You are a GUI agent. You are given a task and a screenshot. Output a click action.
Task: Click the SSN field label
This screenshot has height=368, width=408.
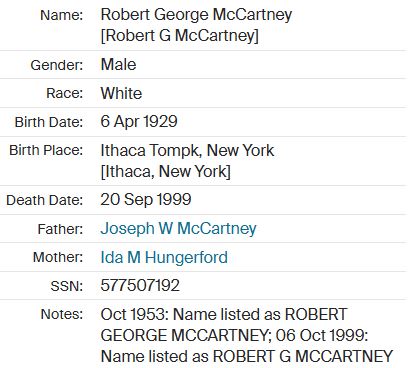click(67, 286)
